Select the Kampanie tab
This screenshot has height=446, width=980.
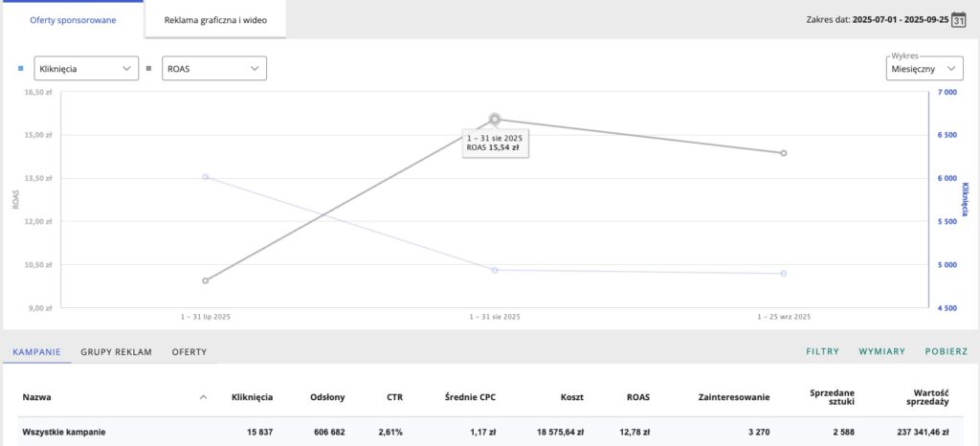point(37,352)
